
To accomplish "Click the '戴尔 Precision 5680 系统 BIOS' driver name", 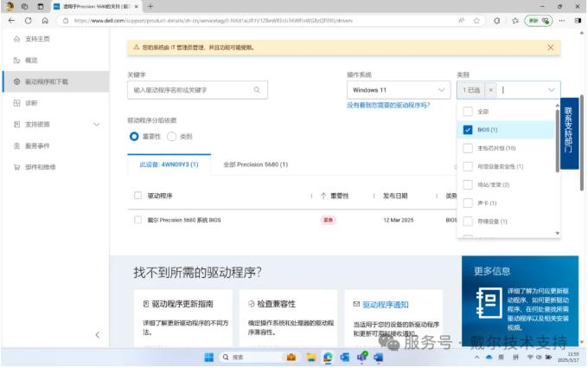I will (x=184, y=220).
